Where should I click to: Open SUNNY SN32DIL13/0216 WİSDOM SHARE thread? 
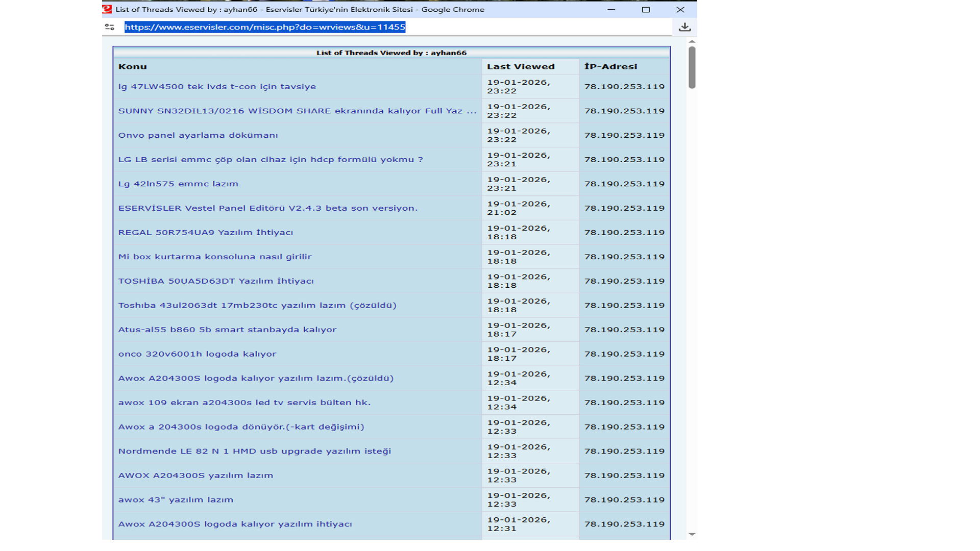coord(297,111)
